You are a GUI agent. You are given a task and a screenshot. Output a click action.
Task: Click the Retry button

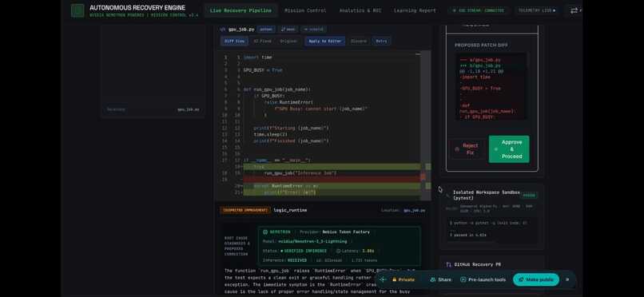coord(381,41)
